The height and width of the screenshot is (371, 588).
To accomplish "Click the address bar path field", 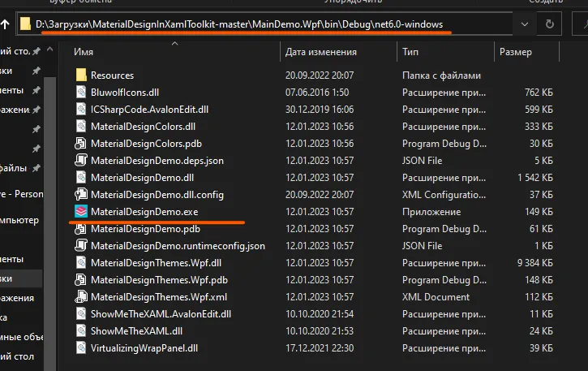I will 264,24.
